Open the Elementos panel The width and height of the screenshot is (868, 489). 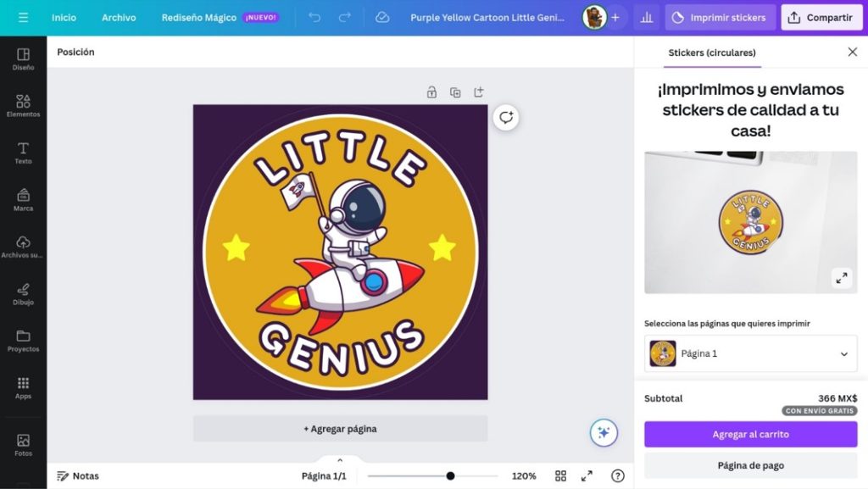pyautogui.click(x=23, y=105)
